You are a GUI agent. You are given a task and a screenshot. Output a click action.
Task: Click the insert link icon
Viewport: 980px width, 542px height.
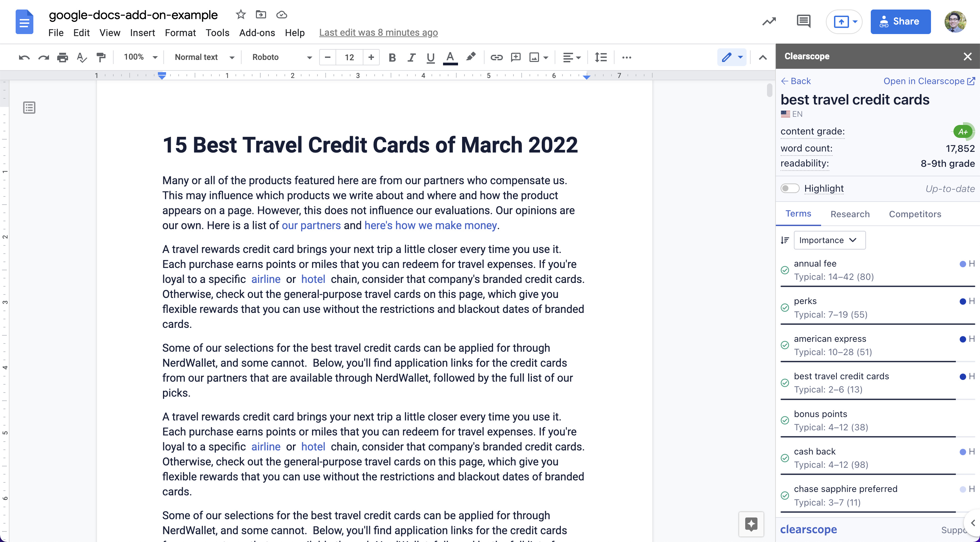click(x=496, y=58)
